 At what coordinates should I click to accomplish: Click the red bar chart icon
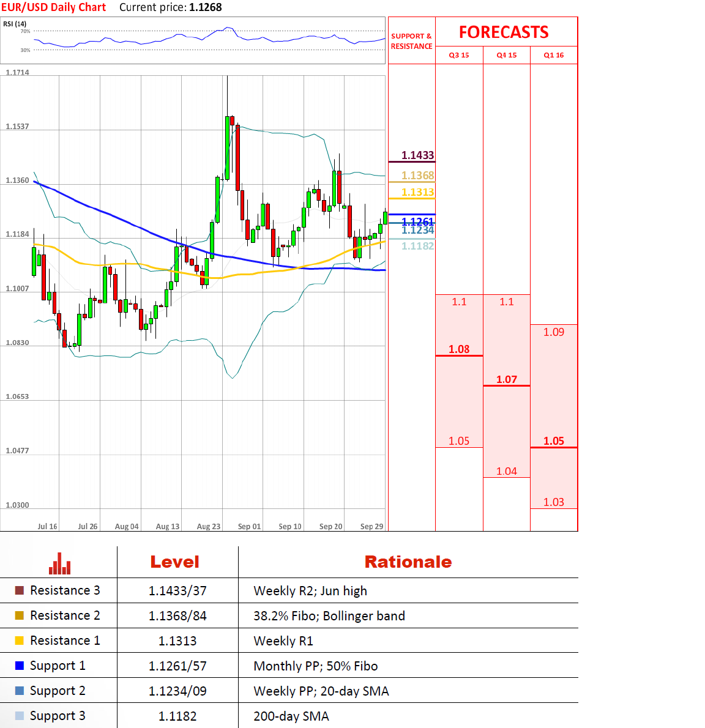[59, 563]
